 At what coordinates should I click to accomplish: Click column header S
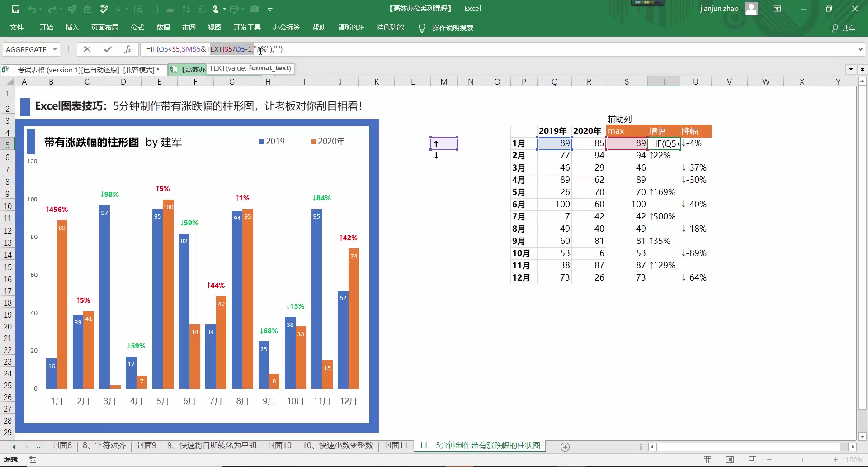click(627, 82)
